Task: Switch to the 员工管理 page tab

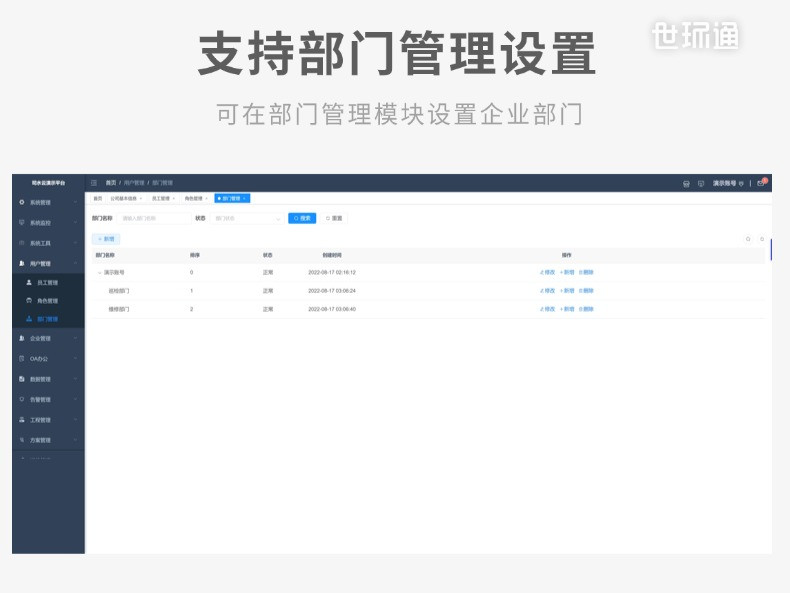Action: (163, 199)
